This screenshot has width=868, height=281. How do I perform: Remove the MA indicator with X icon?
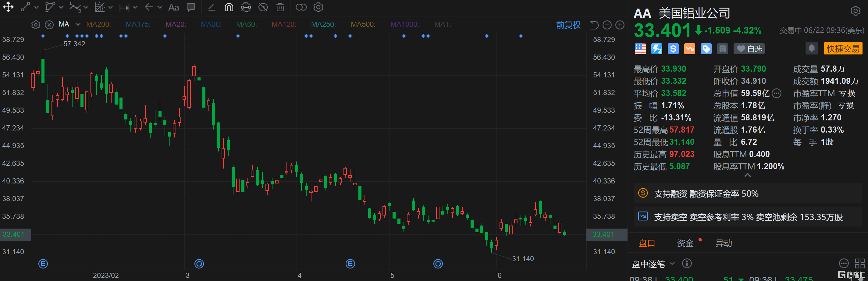pyautogui.click(x=49, y=25)
